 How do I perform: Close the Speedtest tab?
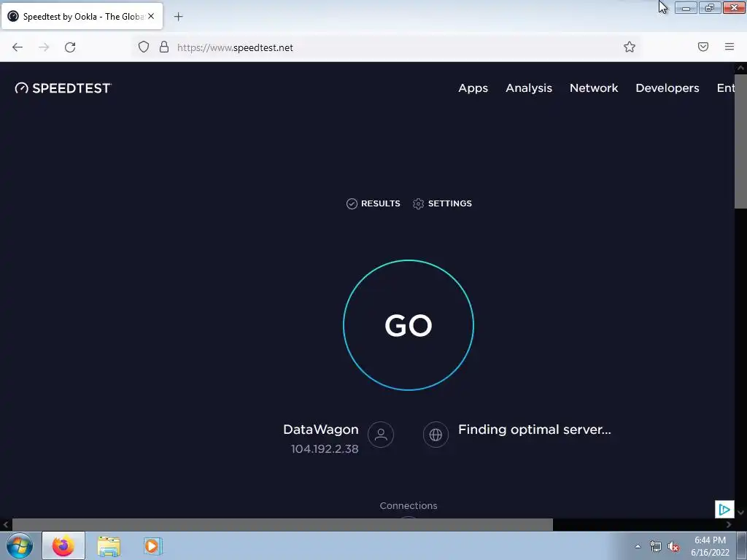(151, 16)
